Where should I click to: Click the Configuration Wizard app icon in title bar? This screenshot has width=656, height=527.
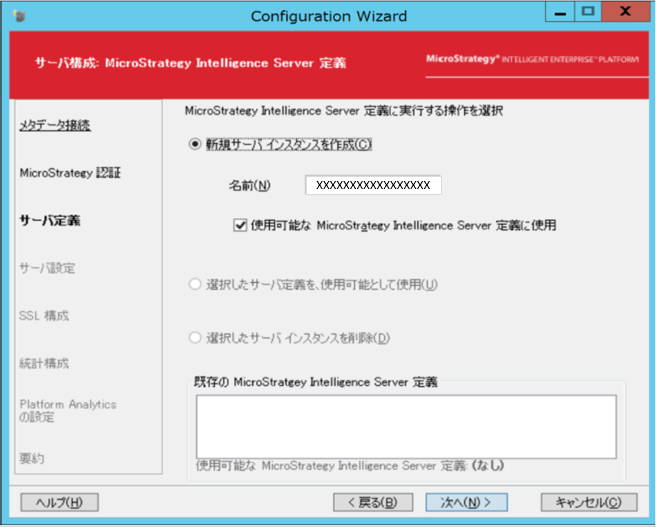[x=19, y=16]
